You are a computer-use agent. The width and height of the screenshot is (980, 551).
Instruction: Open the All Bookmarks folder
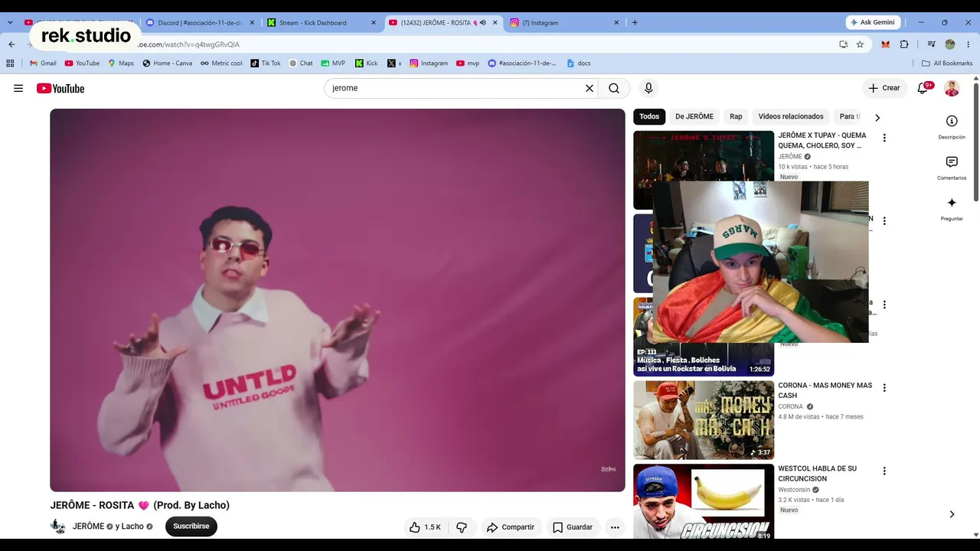(x=947, y=64)
